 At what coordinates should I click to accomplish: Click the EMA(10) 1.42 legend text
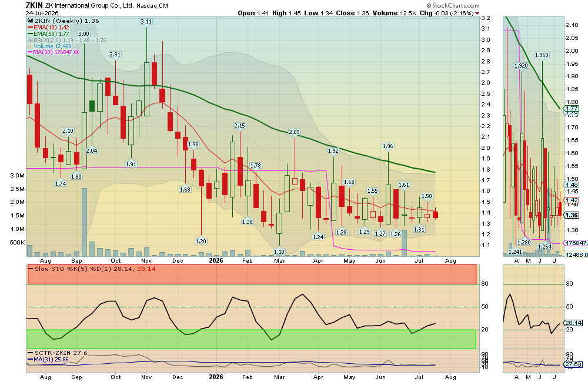51,28
